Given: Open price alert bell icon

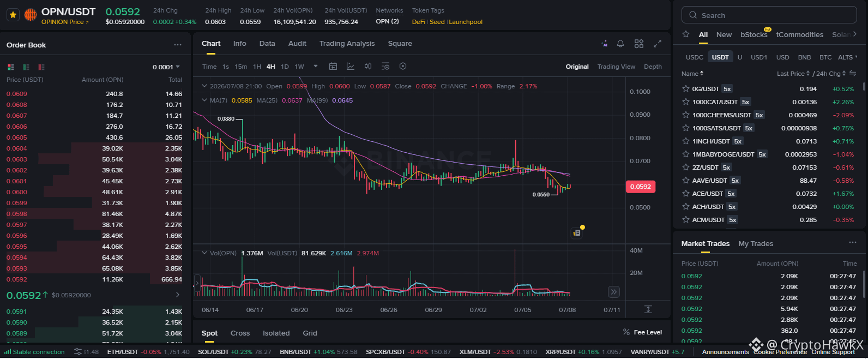Looking at the screenshot, I should click(620, 44).
